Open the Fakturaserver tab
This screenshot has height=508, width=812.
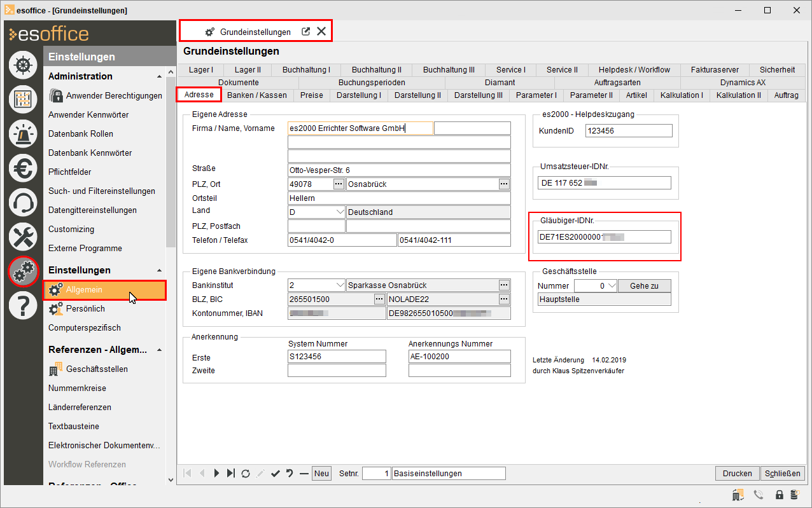(x=715, y=70)
